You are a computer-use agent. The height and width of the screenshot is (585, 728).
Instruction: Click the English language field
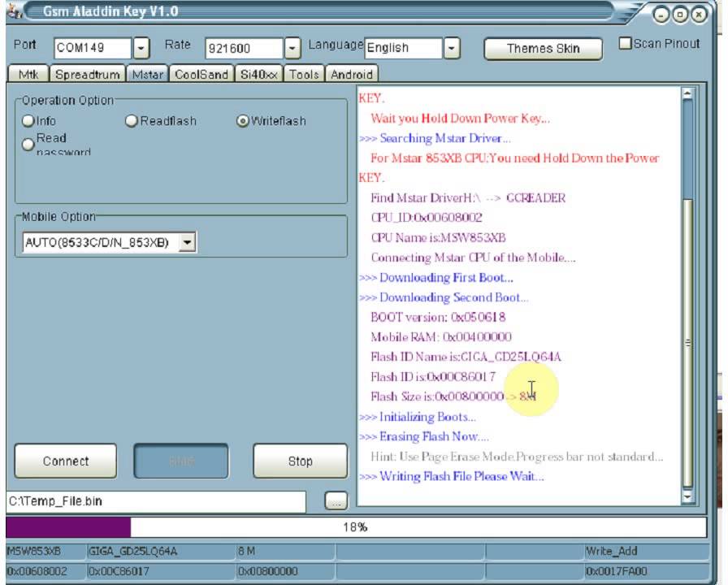pyautogui.click(x=404, y=48)
